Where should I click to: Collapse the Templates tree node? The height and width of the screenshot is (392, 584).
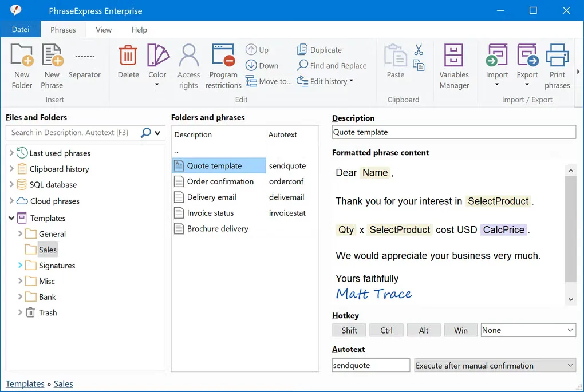(x=11, y=218)
